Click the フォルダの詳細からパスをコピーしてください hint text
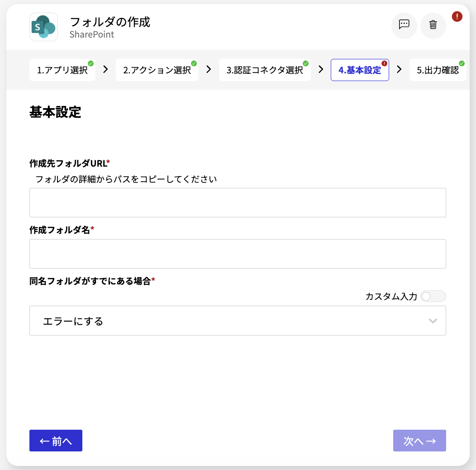 click(x=126, y=179)
